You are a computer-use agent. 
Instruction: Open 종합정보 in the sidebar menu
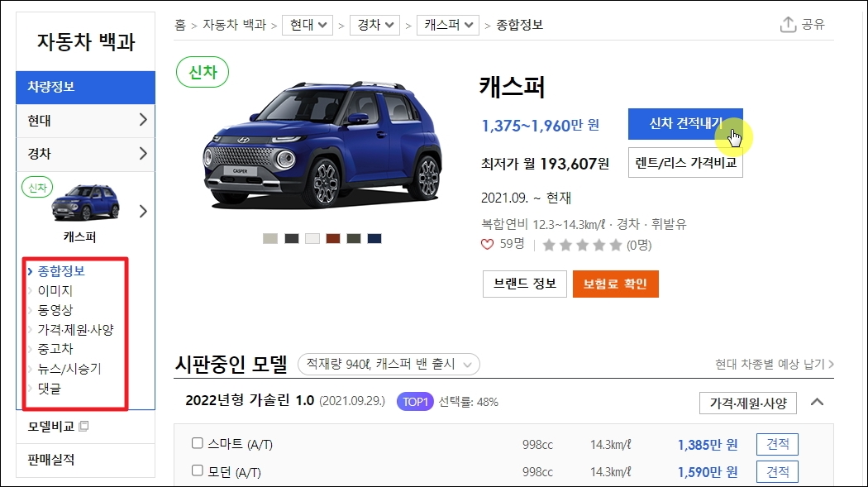[61, 271]
